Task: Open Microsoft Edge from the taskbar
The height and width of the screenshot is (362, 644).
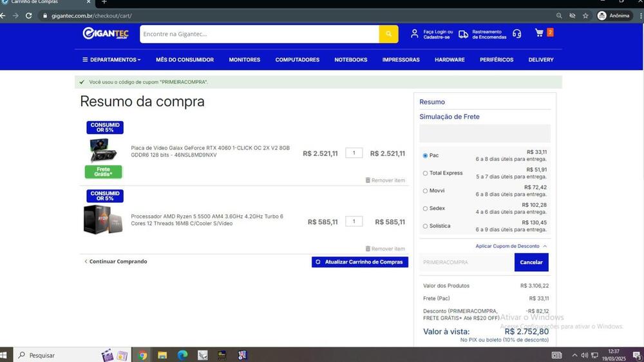Action: coord(182,356)
